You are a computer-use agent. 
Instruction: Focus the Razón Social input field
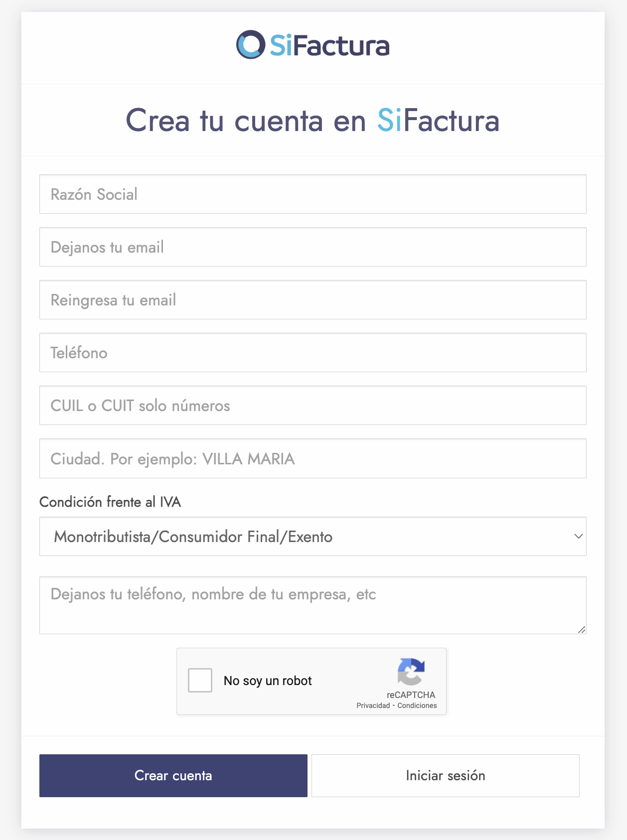[313, 194]
